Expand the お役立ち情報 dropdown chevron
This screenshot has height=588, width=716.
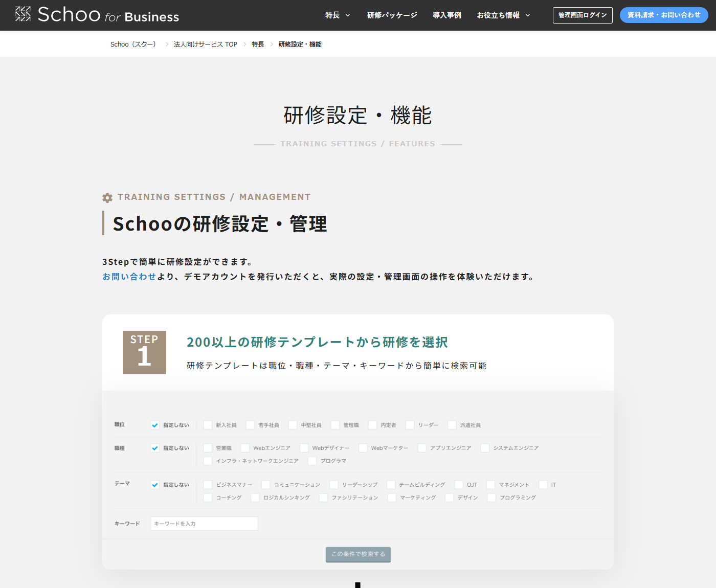pyautogui.click(x=528, y=15)
